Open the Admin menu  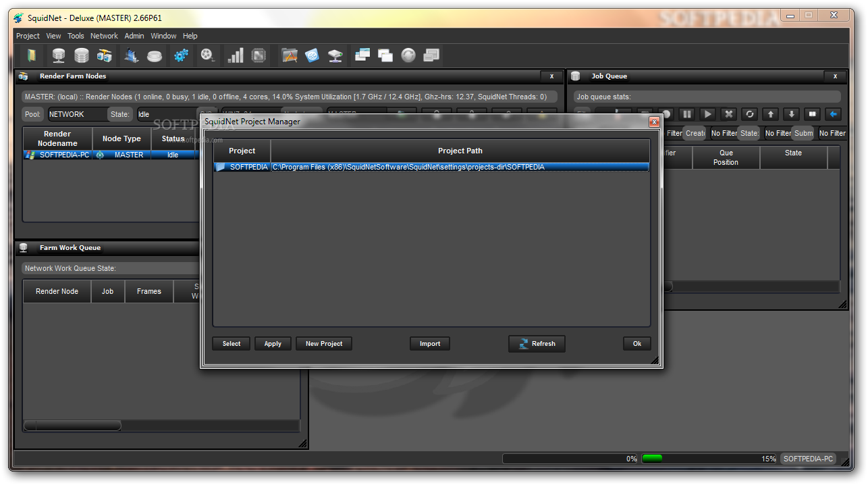[x=134, y=36]
